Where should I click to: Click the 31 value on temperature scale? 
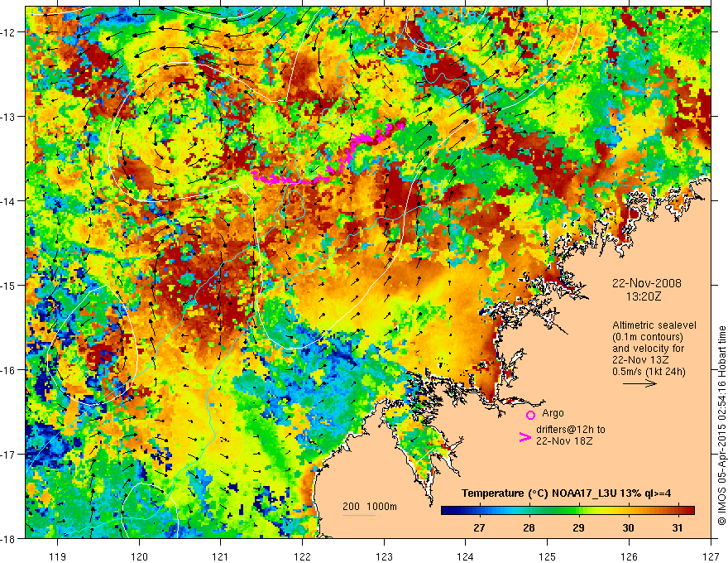[678, 527]
